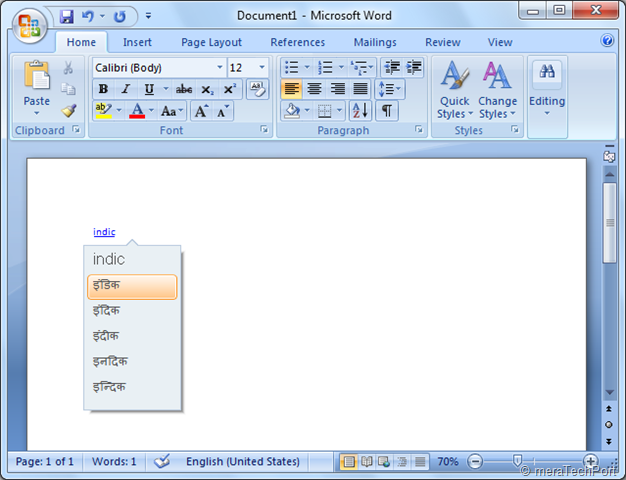Undo the last action
Screen dimensions: 626x480
tap(87, 16)
